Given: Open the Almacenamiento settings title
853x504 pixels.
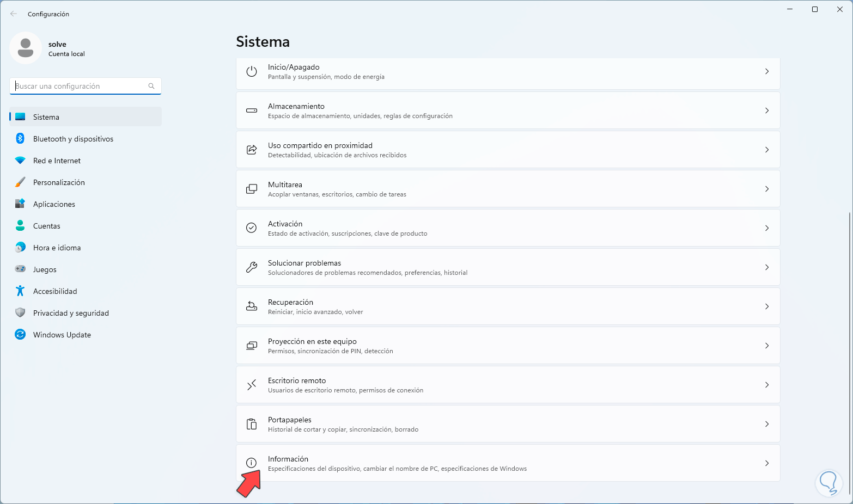Looking at the screenshot, I should point(296,106).
